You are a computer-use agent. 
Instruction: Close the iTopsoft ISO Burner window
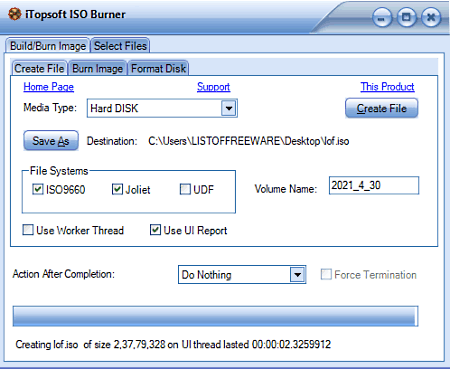431,17
